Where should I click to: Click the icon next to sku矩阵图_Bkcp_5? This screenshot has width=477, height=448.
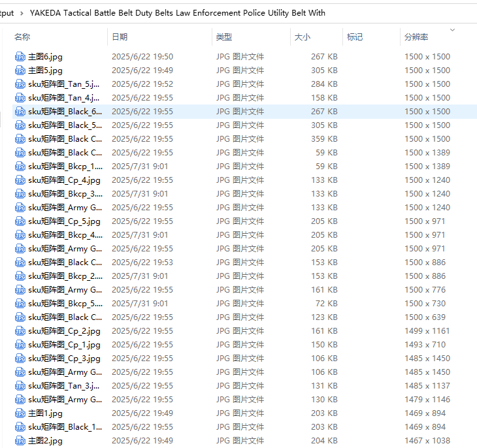coord(20,304)
